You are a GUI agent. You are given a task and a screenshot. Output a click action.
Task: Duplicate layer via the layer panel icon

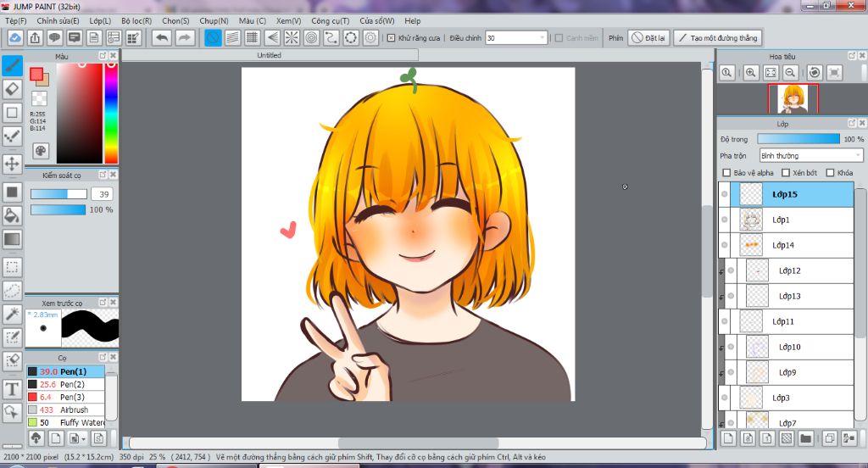[829, 438]
